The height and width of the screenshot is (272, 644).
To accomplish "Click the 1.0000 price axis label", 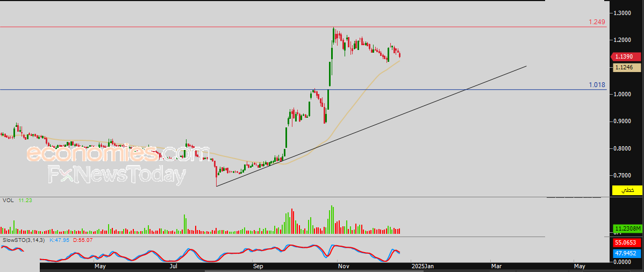I will pyautogui.click(x=622, y=94).
